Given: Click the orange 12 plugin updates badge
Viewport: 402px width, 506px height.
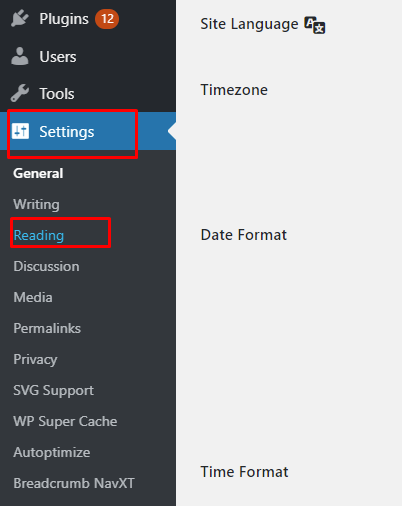Looking at the screenshot, I should (107, 19).
